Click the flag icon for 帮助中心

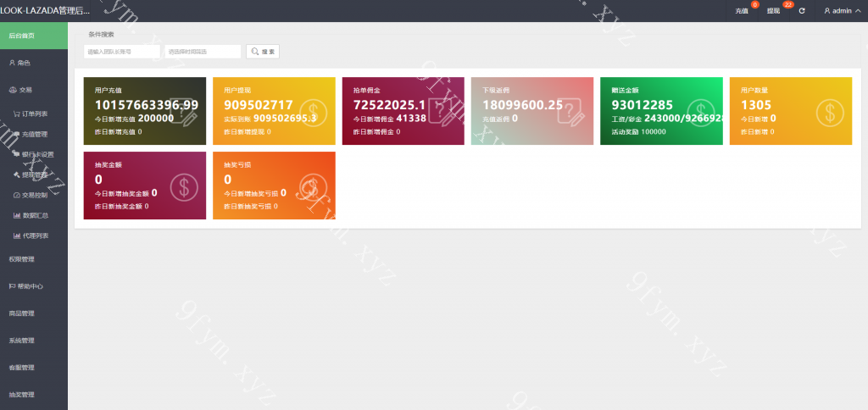click(12, 286)
